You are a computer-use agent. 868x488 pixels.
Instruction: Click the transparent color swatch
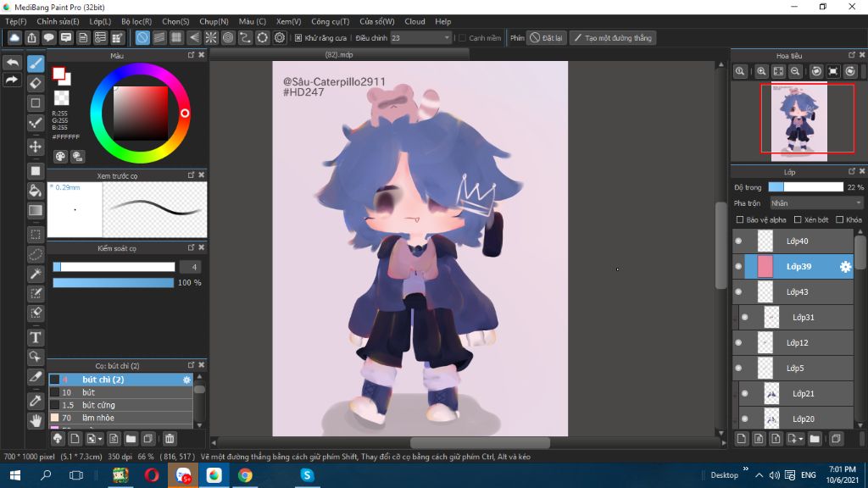coord(61,98)
